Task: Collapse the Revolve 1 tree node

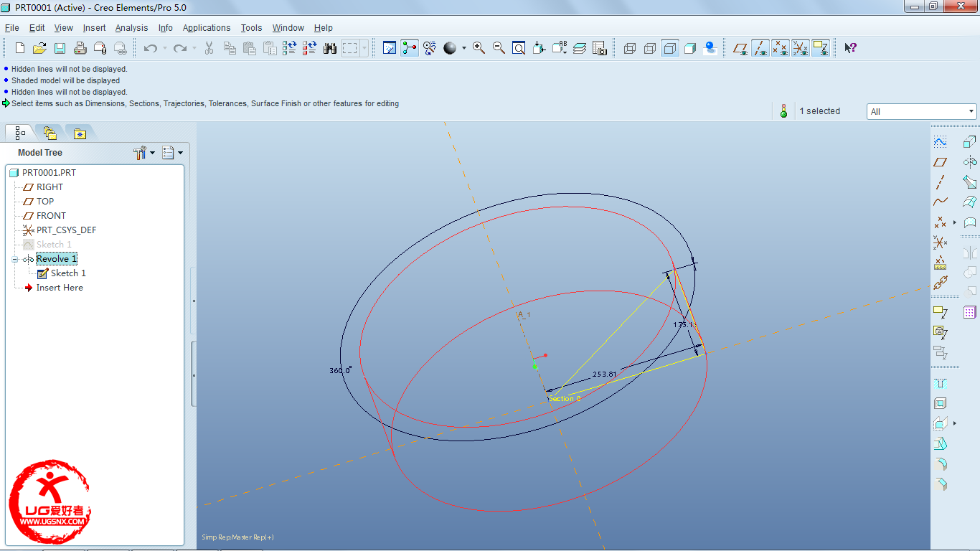Action: tap(14, 259)
